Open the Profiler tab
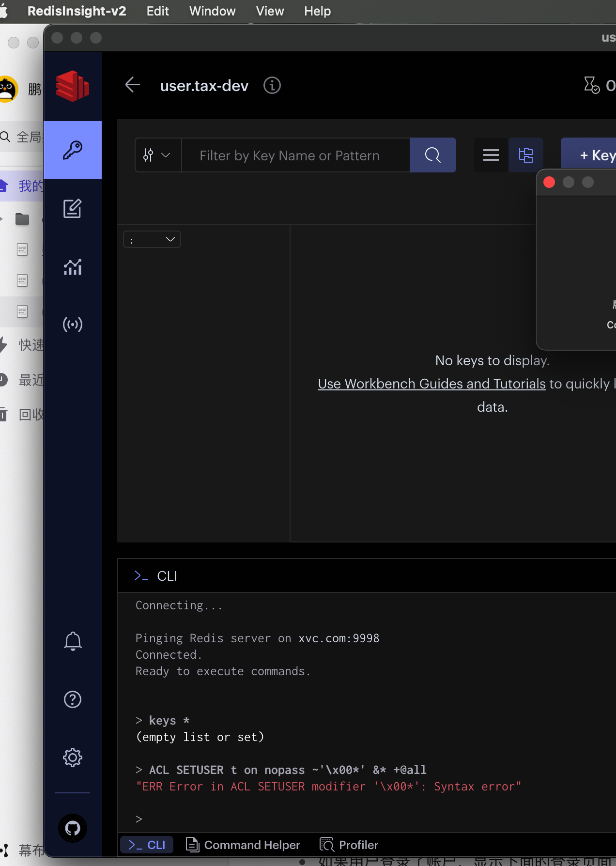Screen dimensions: 616x866 [349, 845]
